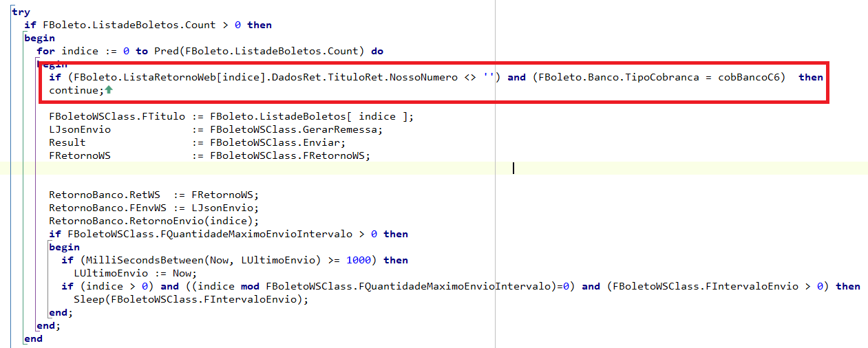Click 'FEnvWS' on the RetornoBanco line
The image size is (868, 348).
coord(148,208)
